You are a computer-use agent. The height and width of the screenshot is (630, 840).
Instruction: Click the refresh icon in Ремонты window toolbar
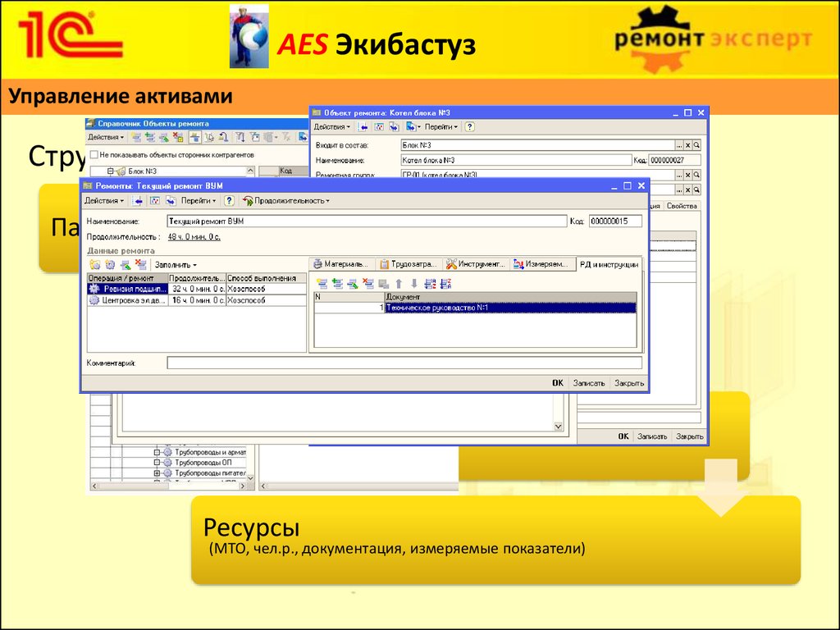click(x=155, y=201)
